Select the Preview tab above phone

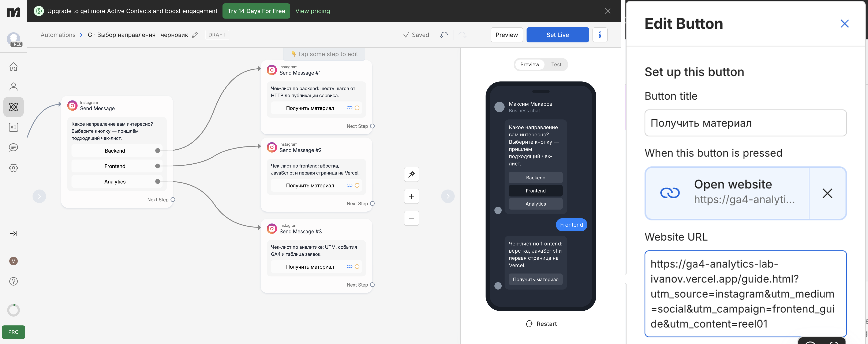click(529, 65)
